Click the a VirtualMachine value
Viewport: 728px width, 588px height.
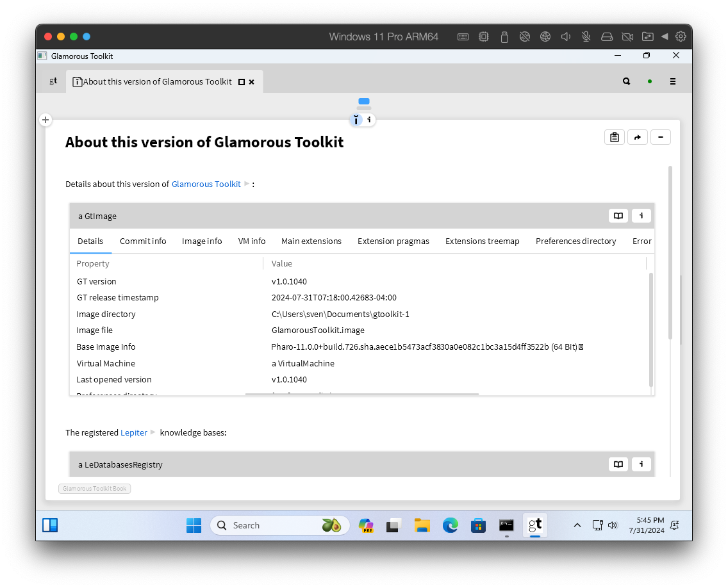pyautogui.click(x=302, y=363)
